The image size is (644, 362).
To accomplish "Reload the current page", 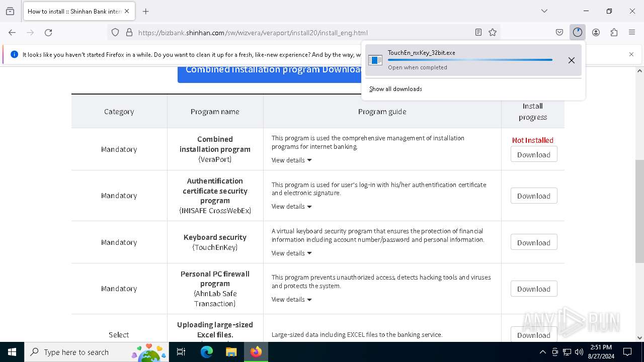I will click(48, 32).
